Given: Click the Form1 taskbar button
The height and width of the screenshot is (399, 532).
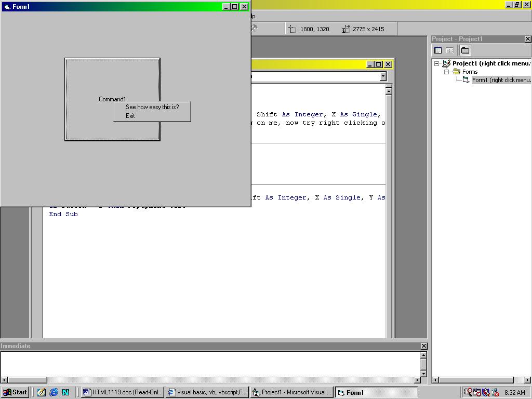Looking at the screenshot, I should click(377, 392).
